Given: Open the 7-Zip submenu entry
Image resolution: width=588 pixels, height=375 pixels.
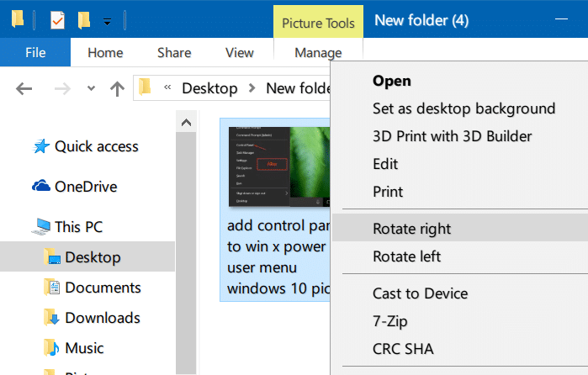Looking at the screenshot, I should (x=390, y=321).
